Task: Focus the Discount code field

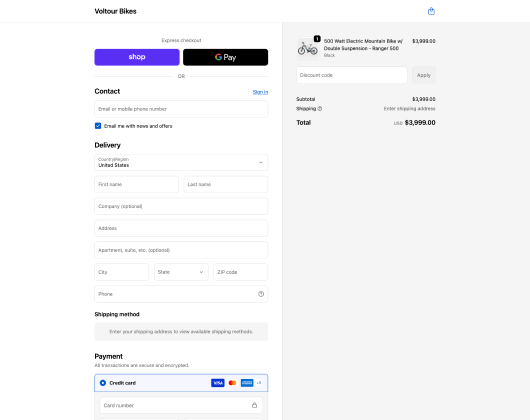Action: coord(352,75)
